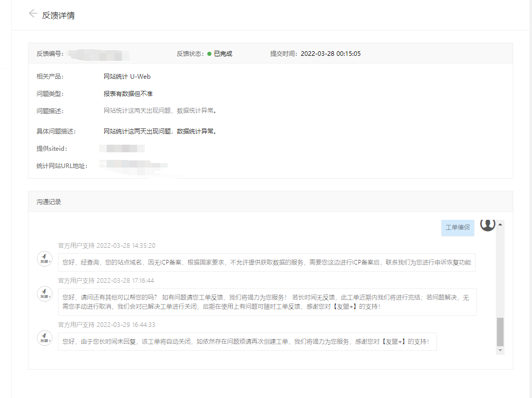Click the support avatar for the 17:16:44 reply
Image resolution: width=532 pixels, height=398 pixels.
[x=45, y=293]
